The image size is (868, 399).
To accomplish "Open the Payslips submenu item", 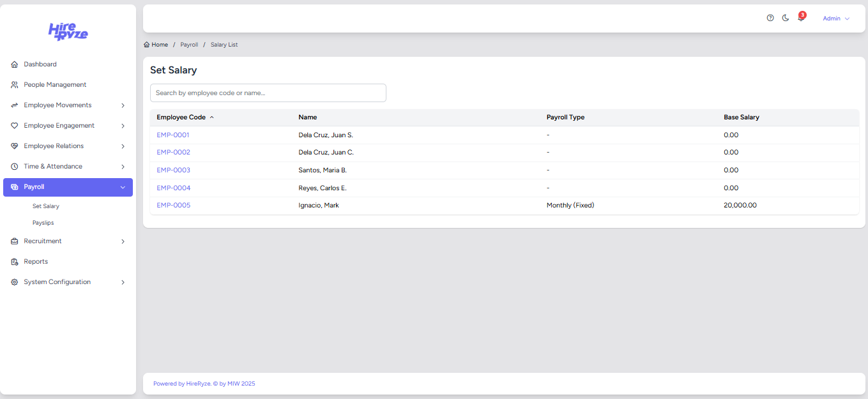I will (43, 223).
